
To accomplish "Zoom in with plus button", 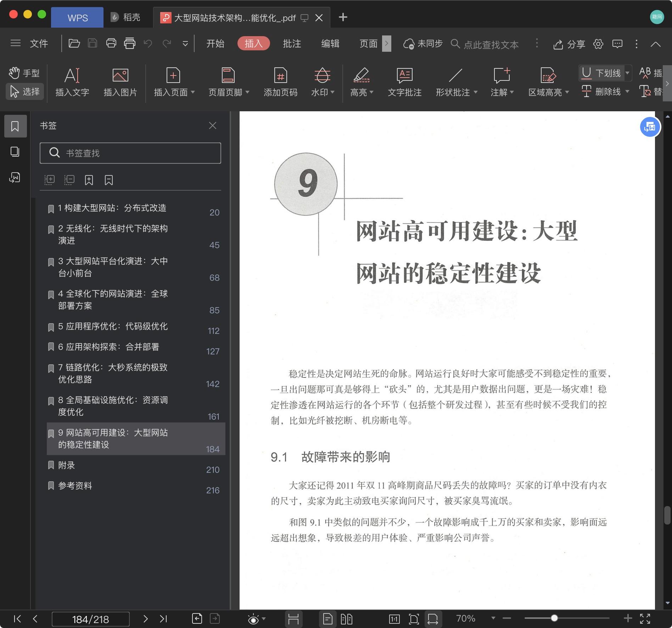I will tap(628, 618).
